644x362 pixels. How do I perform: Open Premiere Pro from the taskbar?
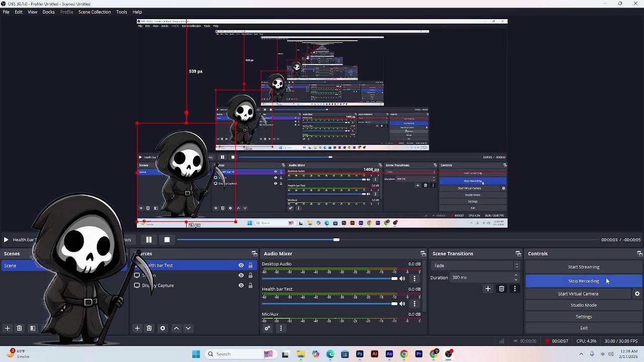tap(419, 354)
